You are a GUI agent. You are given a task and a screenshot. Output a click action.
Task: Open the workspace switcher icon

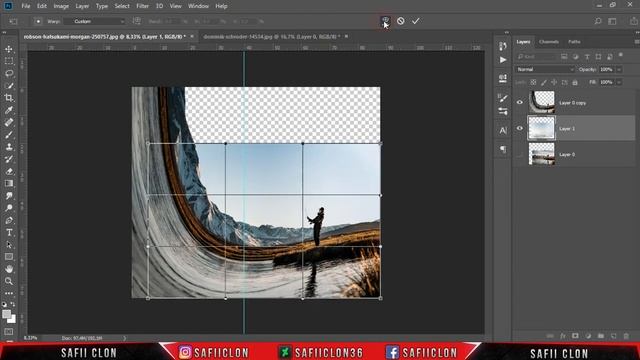click(612, 21)
